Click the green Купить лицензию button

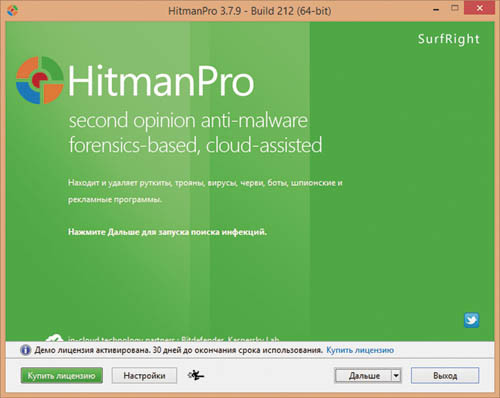(62, 376)
